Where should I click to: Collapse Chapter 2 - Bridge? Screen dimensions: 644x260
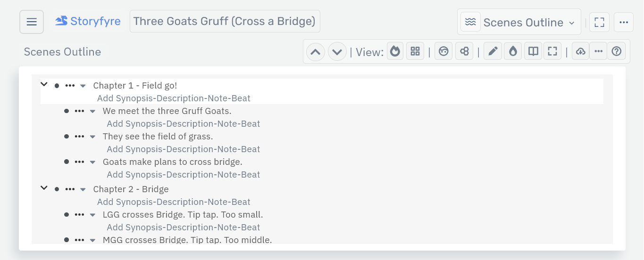[44, 188]
